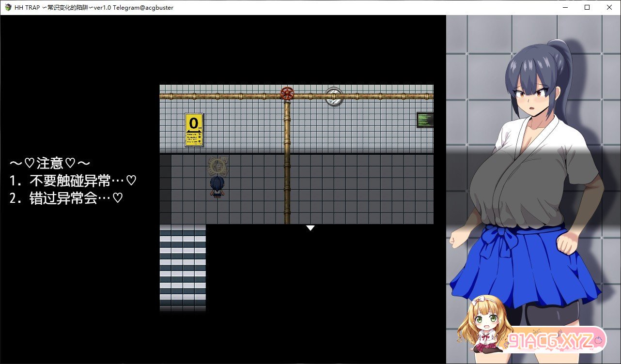Click the HH TRAP app icon in title bar
The height and width of the screenshot is (364, 621).
[8, 8]
